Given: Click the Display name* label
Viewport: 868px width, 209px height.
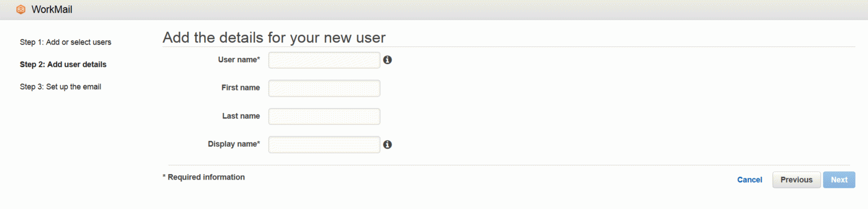Looking at the screenshot, I should [234, 144].
